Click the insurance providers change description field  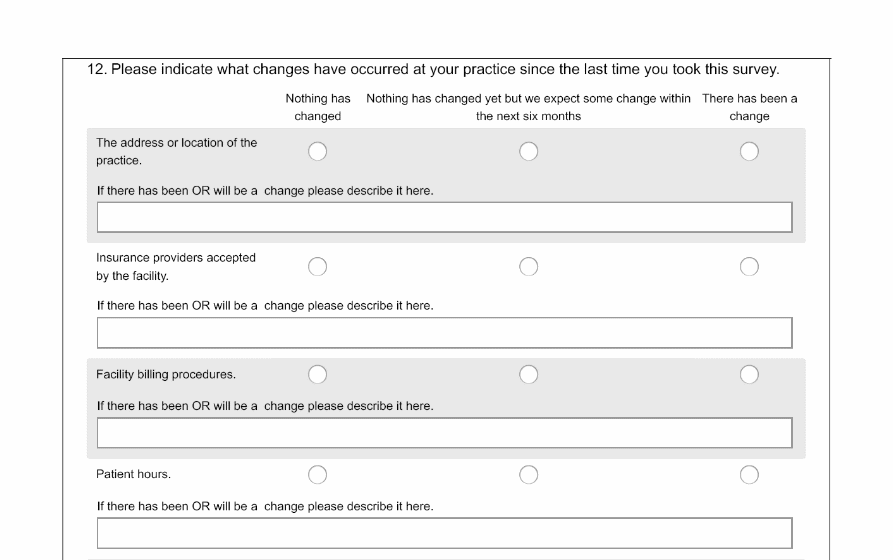tap(444, 332)
